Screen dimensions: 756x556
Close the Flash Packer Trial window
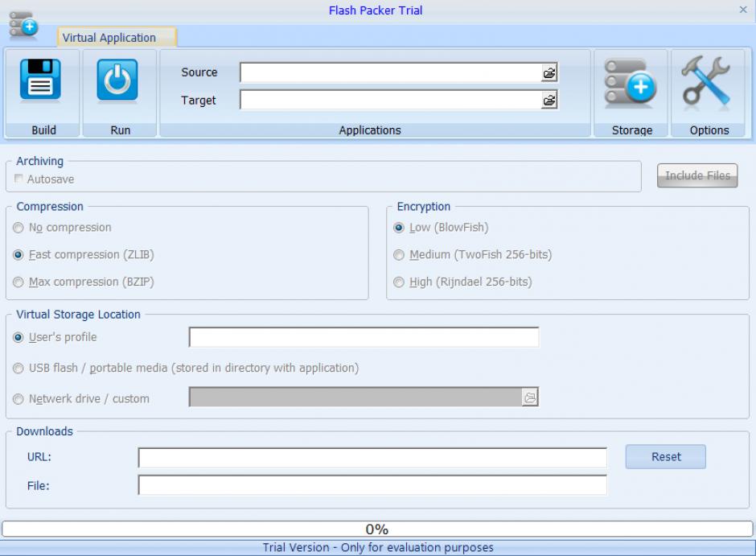tap(743, 10)
